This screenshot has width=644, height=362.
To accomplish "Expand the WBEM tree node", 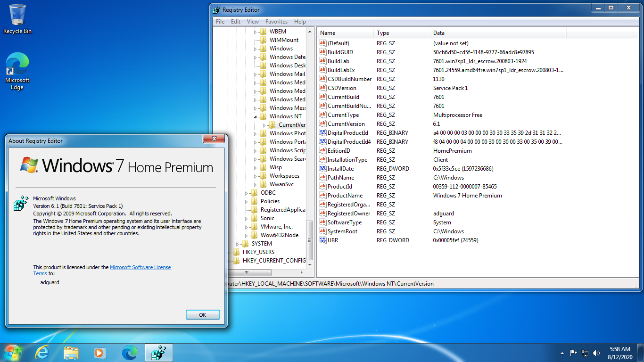I will pyautogui.click(x=256, y=32).
